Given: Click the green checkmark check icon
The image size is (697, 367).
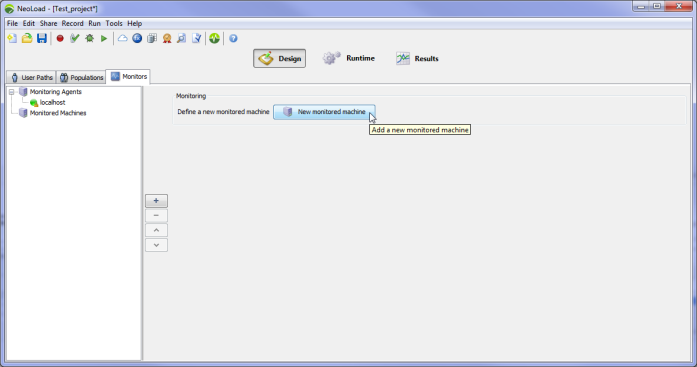Looking at the screenshot, I should [75, 39].
